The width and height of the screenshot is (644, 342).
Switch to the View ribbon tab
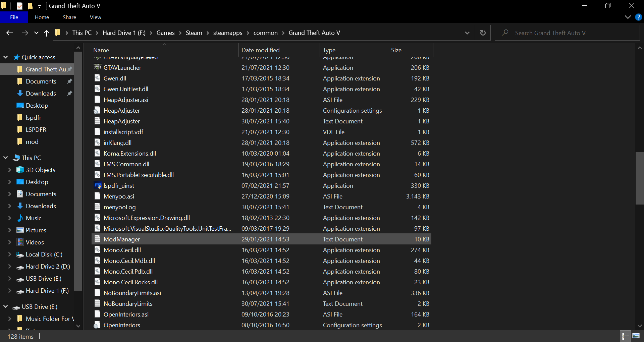coord(95,17)
